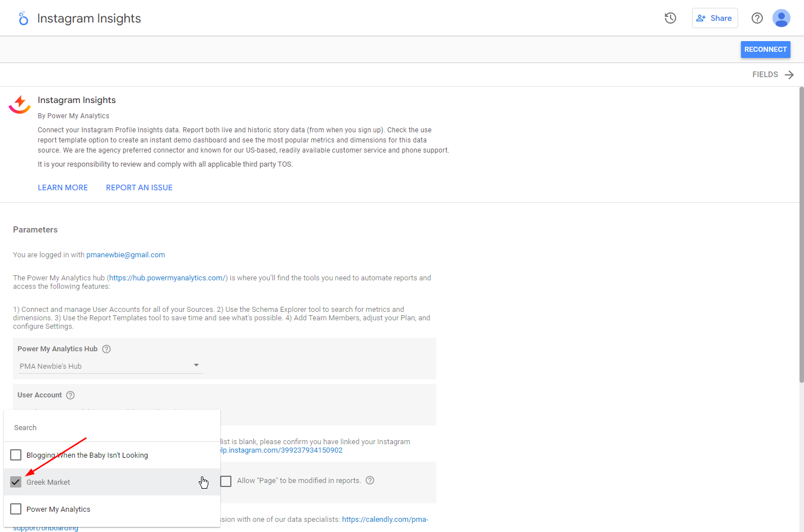The image size is (804, 532).
Task: Enable Allow "Page" to be modified checkbox
Action: tap(226, 481)
